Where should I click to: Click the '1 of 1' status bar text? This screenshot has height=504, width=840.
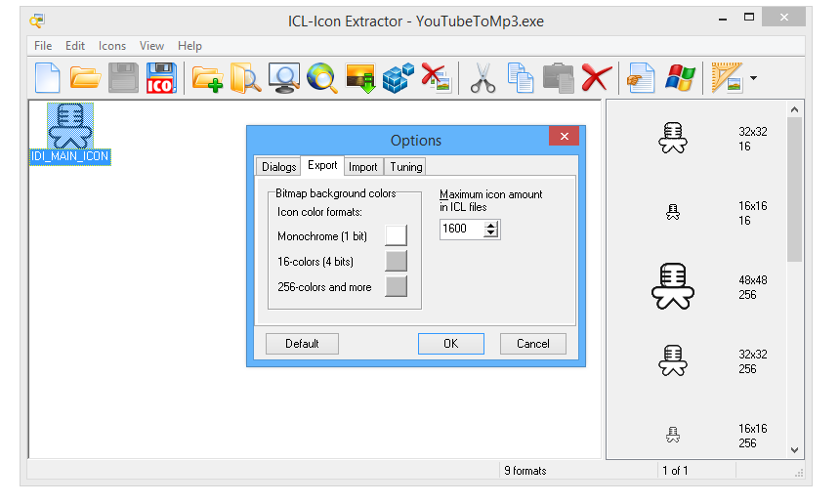pos(675,471)
